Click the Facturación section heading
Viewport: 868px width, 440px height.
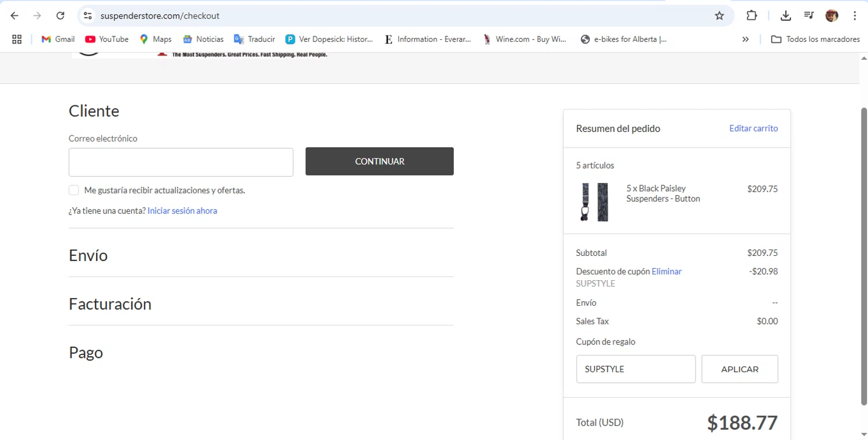(110, 304)
